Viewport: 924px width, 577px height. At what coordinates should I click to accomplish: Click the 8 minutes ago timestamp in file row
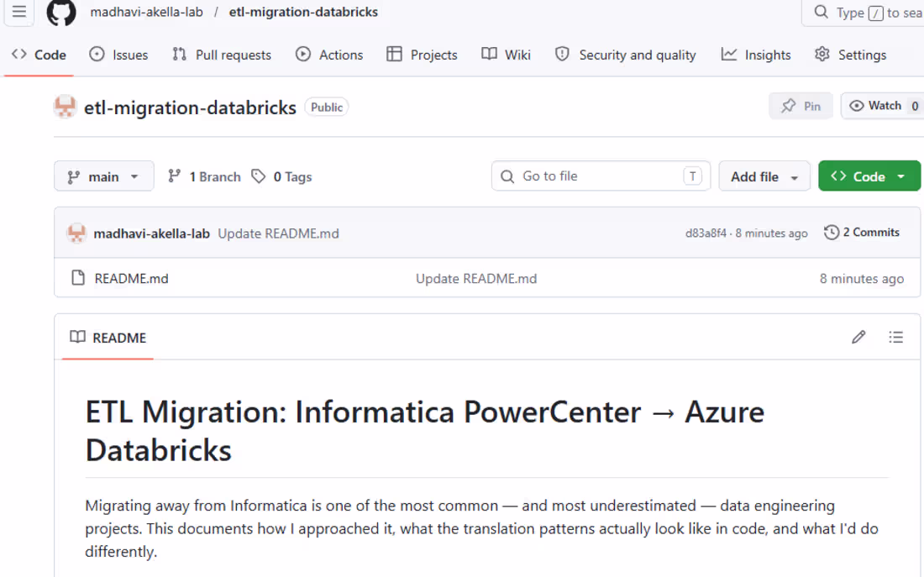click(x=862, y=278)
